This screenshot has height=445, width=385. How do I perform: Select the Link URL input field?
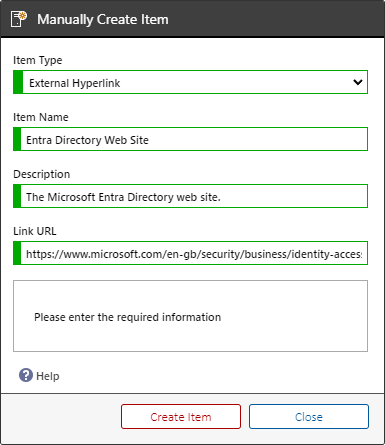[x=190, y=253]
